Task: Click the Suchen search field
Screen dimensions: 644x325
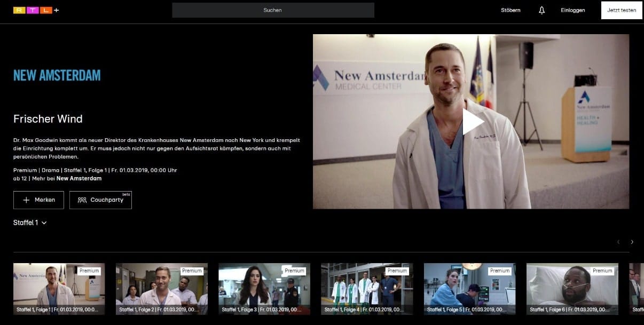Action: coord(273,10)
